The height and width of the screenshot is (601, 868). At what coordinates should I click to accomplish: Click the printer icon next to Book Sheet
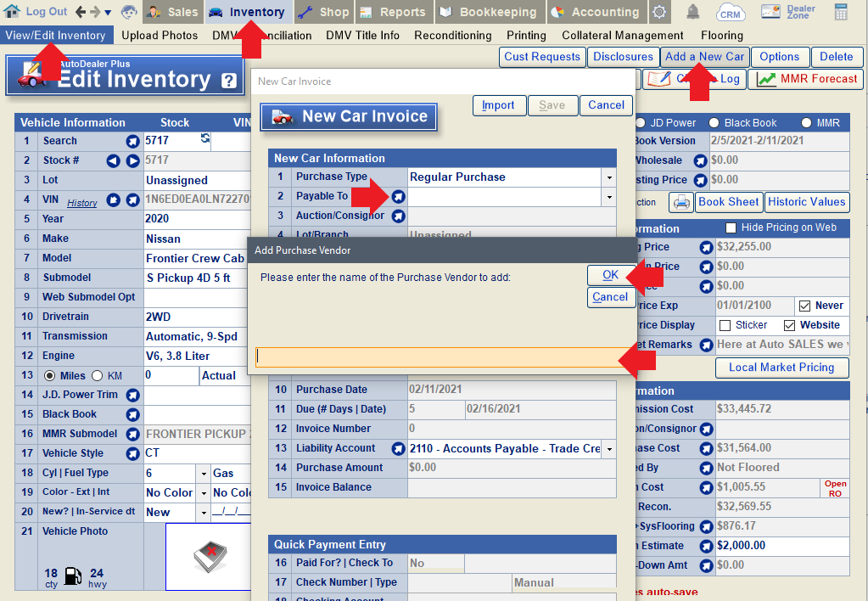681,202
